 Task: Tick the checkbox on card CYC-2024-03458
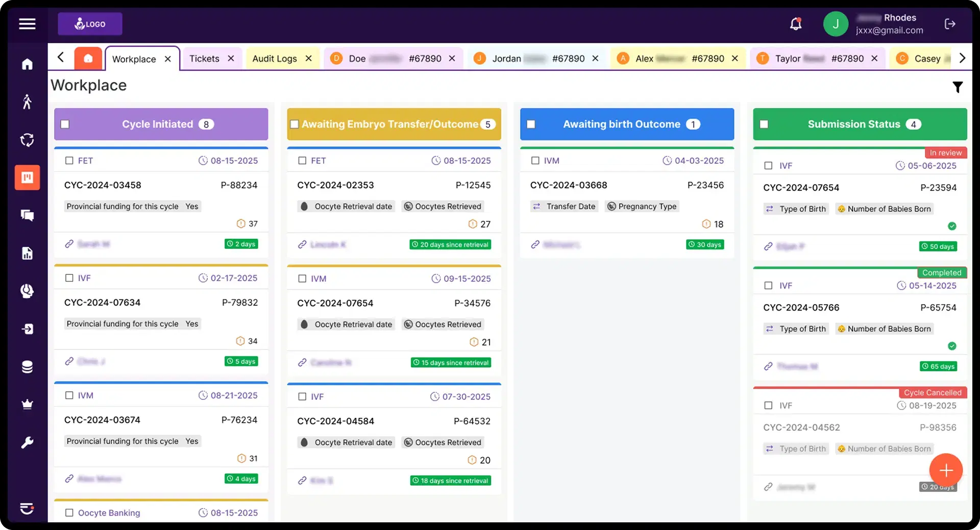tap(70, 161)
